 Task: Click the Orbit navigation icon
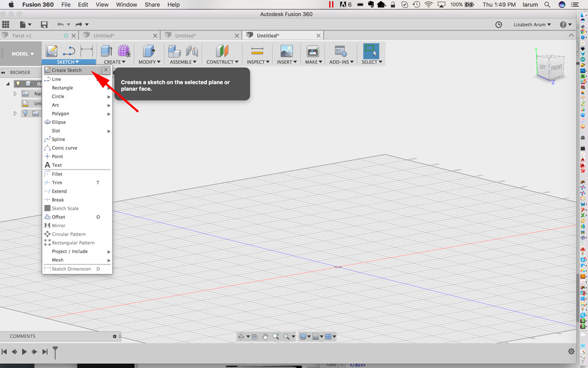(x=241, y=336)
